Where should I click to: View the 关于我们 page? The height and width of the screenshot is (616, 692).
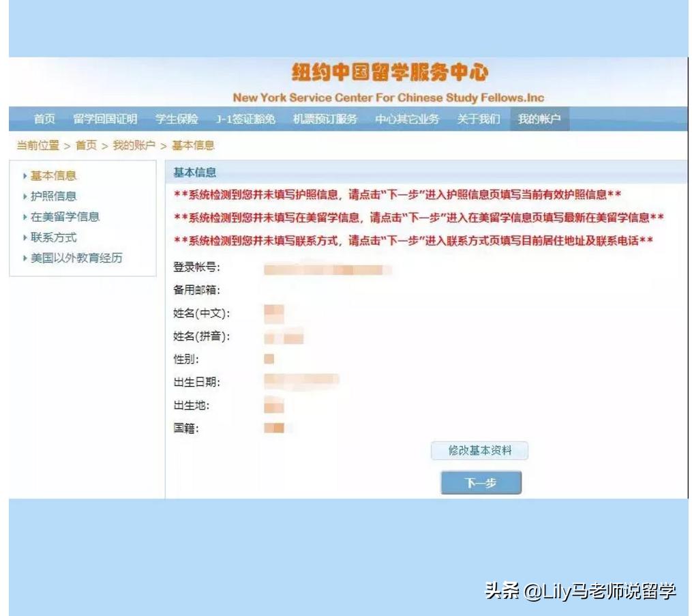pos(478,118)
